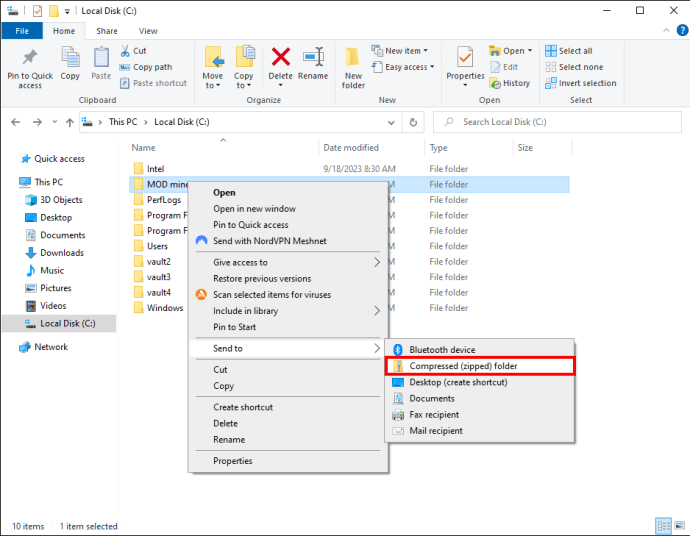The width and height of the screenshot is (690, 536).
Task: Choose Compressed (zipped) folder
Action: [480, 366]
